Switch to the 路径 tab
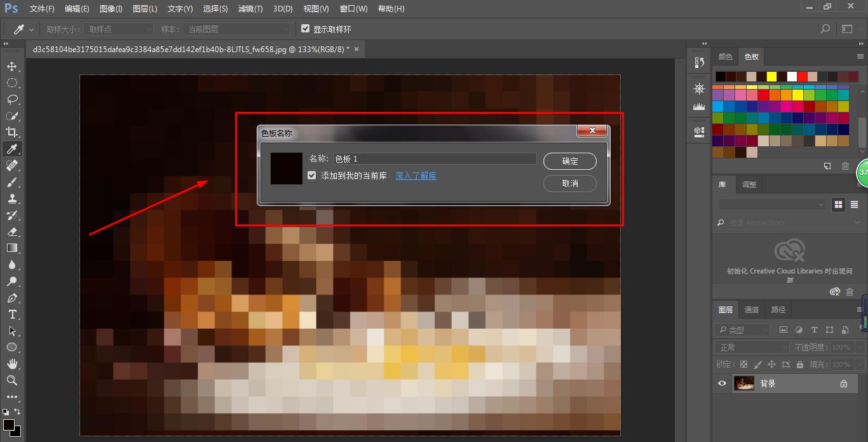The height and width of the screenshot is (442, 868). pos(778,310)
